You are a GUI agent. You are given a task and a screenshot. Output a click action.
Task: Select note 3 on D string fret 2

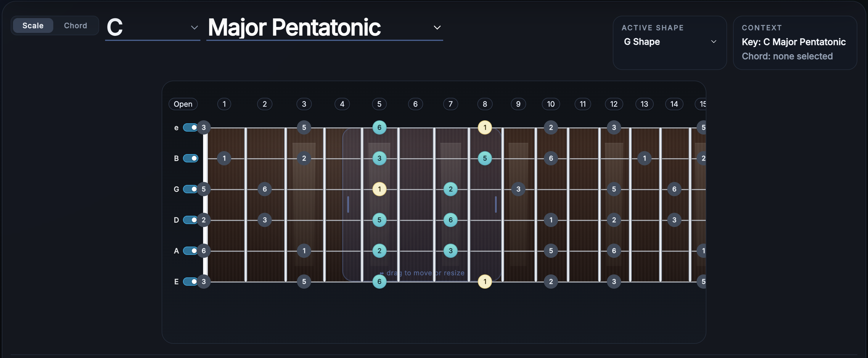pyautogui.click(x=264, y=220)
